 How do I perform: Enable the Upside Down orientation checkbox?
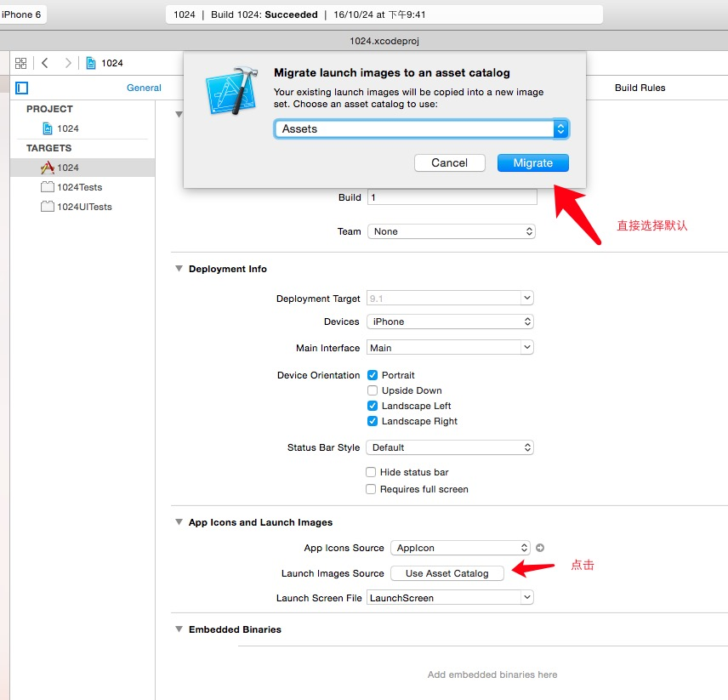(373, 390)
